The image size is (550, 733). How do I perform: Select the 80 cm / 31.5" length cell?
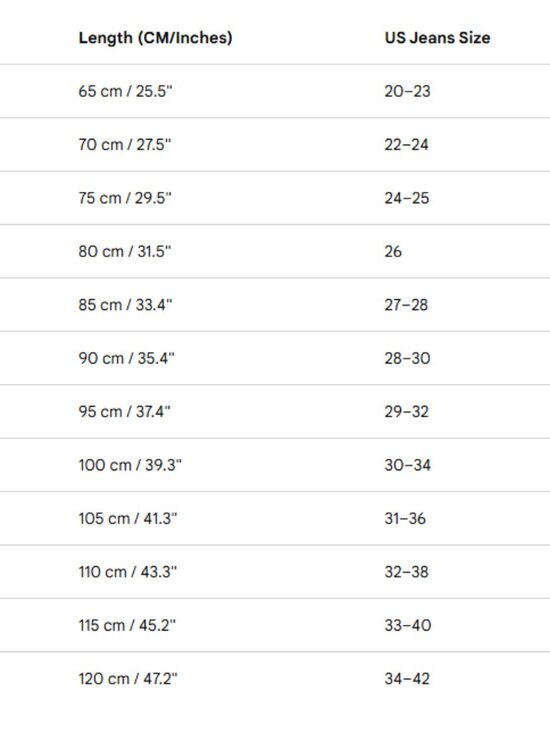pos(125,252)
